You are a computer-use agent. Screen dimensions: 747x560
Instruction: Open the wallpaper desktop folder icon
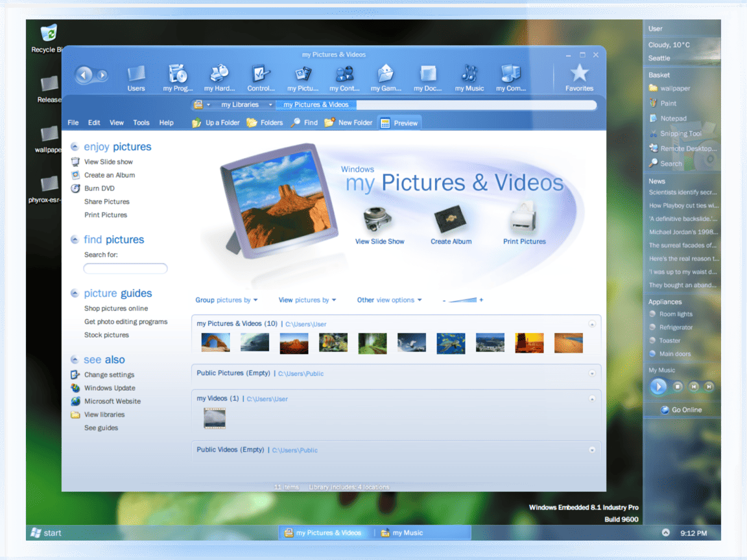[x=48, y=139]
